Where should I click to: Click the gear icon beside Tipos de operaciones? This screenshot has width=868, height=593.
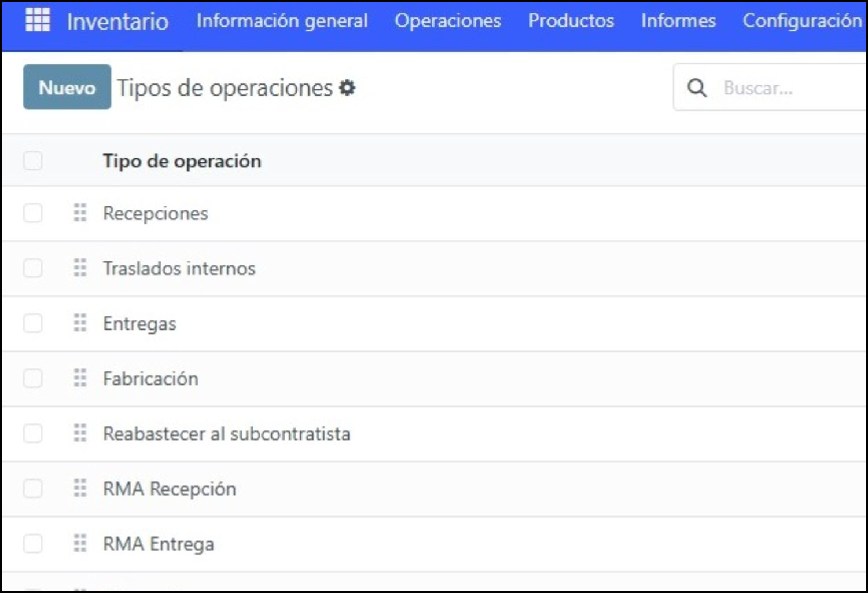point(347,88)
